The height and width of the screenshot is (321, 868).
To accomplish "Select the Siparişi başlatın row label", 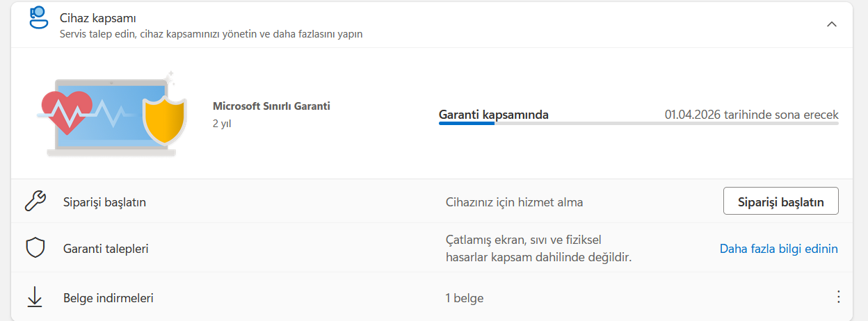I will point(104,202).
